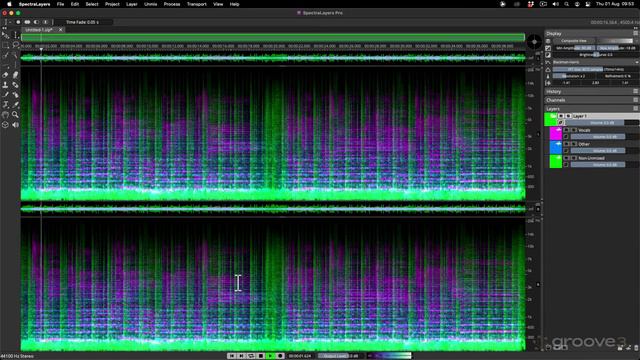Click the 3D cube view tool
Image resolution: width=640 pixels, height=360 pixels.
(x=5, y=125)
